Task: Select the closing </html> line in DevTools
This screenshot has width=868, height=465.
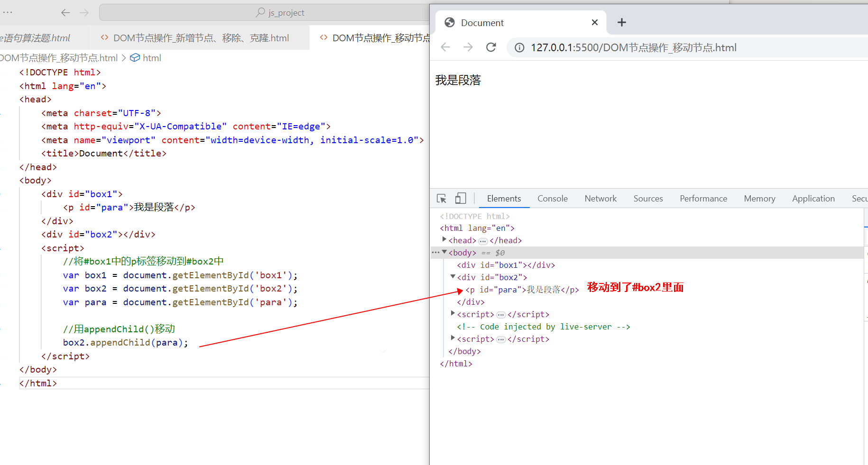Action: pos(456,364)
